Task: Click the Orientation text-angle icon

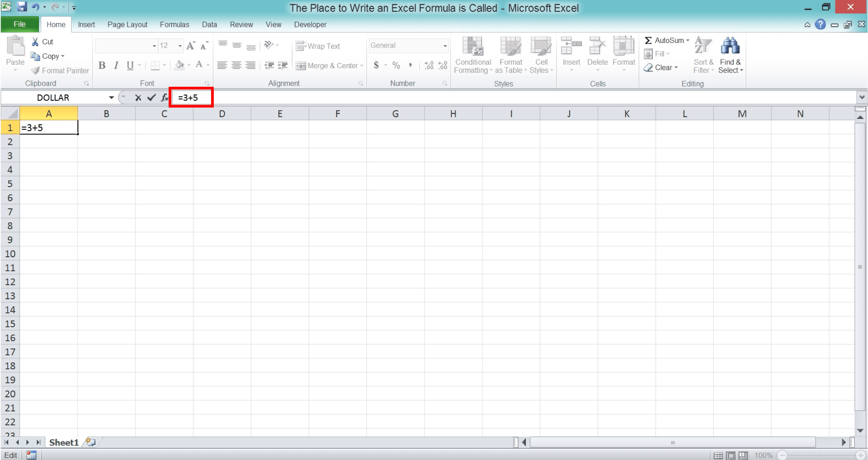Action: pos(269,45)
